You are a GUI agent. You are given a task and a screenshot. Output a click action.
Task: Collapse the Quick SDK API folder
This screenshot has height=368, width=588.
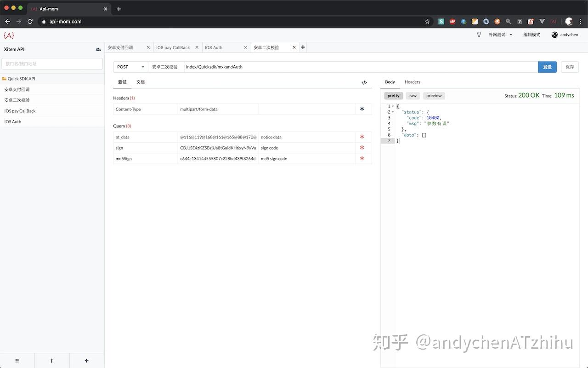pos(21,79)
